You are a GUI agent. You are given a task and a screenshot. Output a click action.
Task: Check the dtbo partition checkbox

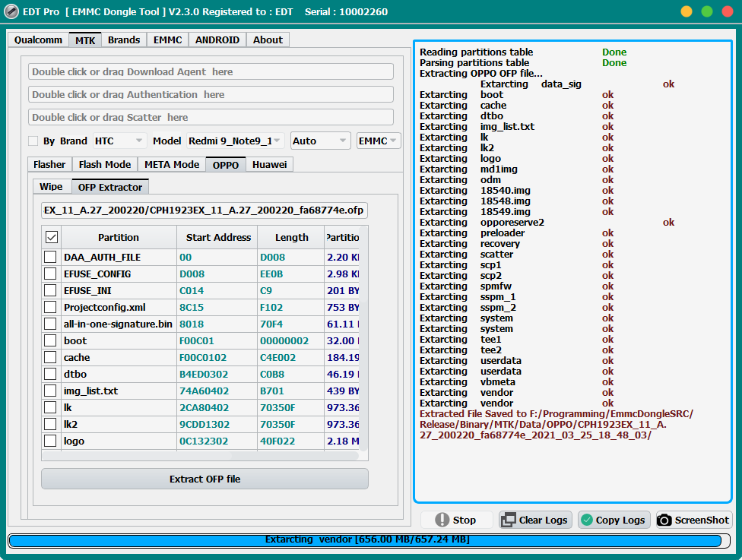(50, 374)
